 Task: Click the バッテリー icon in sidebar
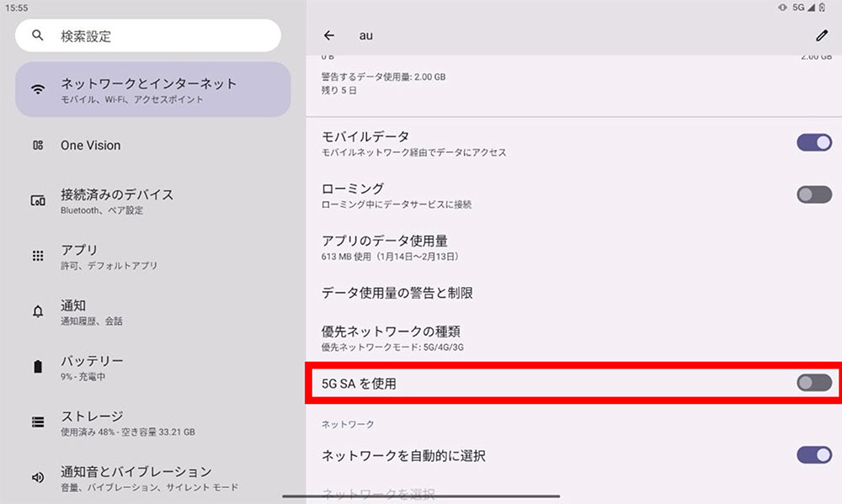coord(37,366)
